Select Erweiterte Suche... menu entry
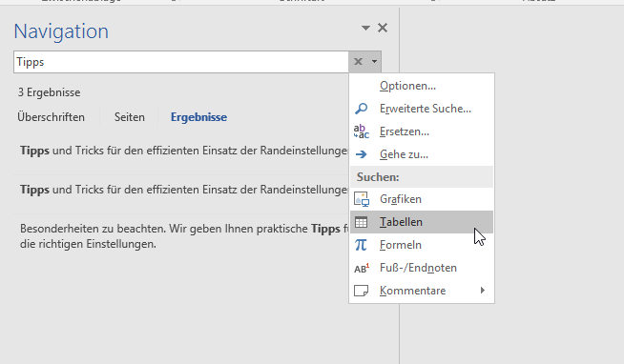The height and width of the screenshot is (364, 624). tap(422, 109)
